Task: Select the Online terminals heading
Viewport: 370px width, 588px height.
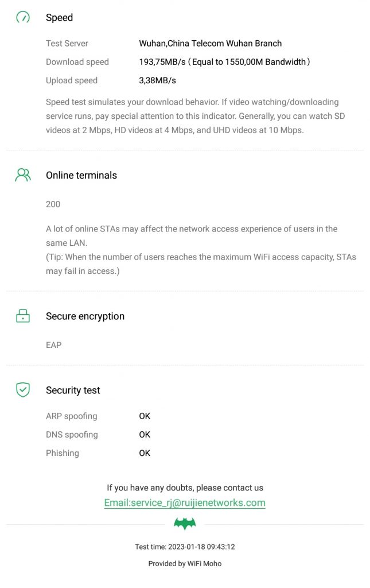Action: (81, 176)
